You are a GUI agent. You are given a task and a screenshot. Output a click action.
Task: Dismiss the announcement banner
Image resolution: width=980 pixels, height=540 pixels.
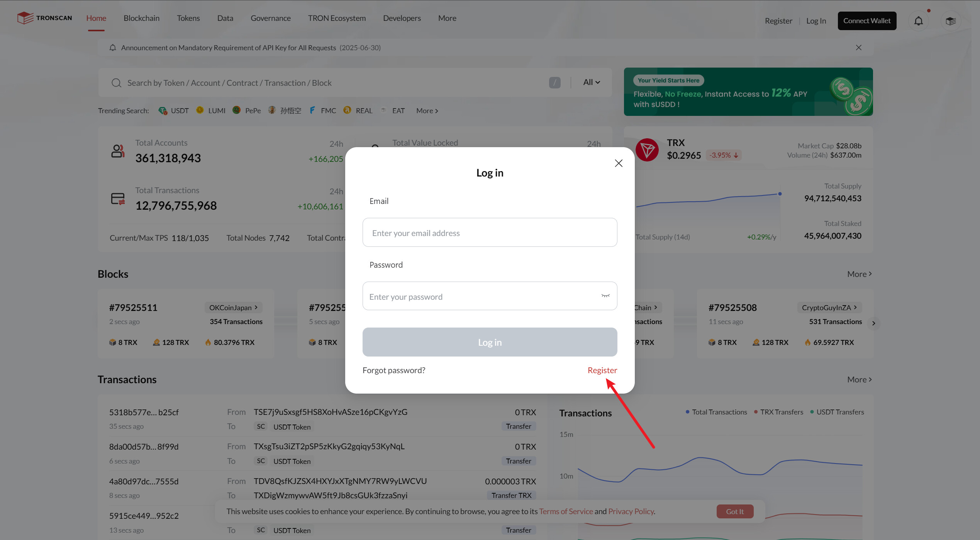point(858,48)
